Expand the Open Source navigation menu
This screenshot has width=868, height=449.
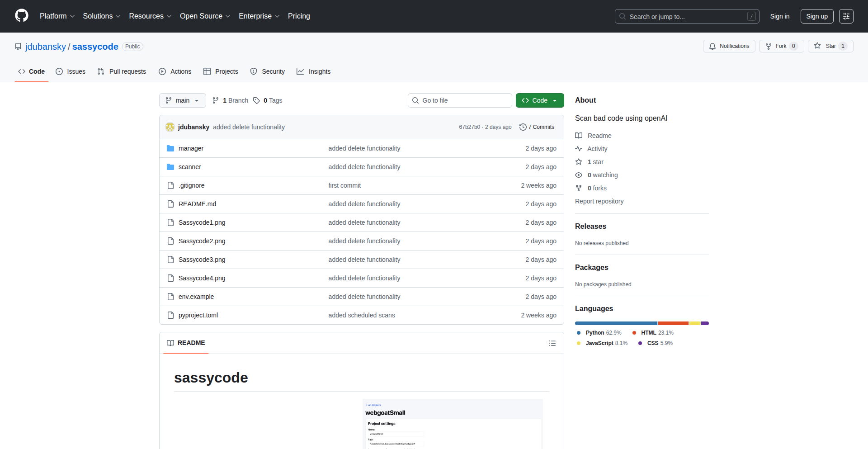(x=205, y=16)
